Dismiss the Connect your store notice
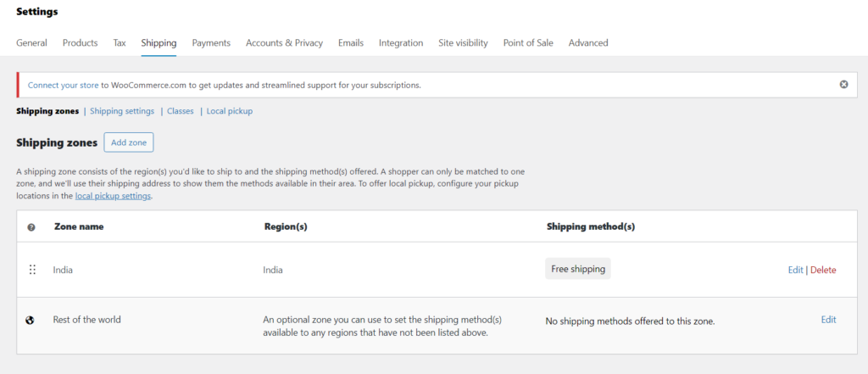The height and width of the screenshot is (374, 868). click(843, 85)
